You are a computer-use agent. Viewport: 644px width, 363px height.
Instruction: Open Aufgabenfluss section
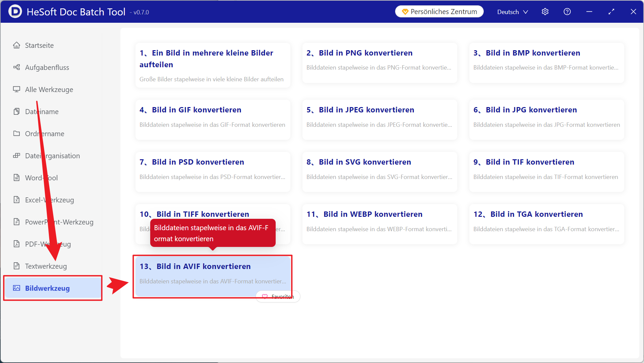[x=53, y=67]
